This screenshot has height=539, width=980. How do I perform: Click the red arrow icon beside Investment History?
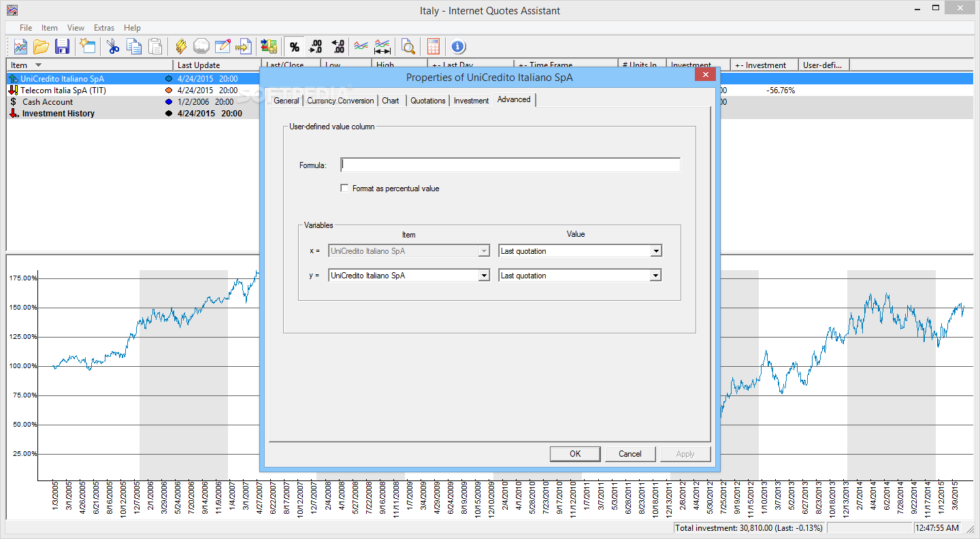tap(13, 113)
